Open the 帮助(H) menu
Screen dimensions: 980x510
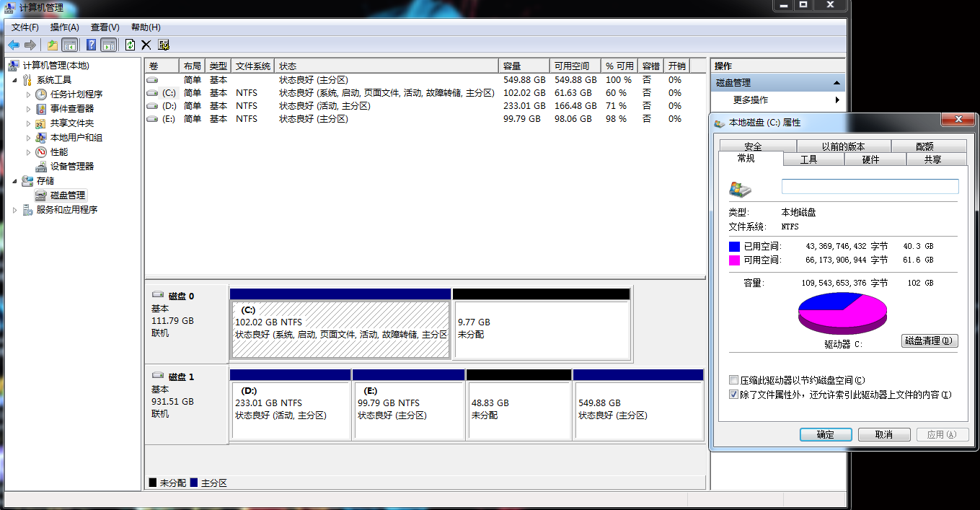pyautogui.click(x=146, y=27)
